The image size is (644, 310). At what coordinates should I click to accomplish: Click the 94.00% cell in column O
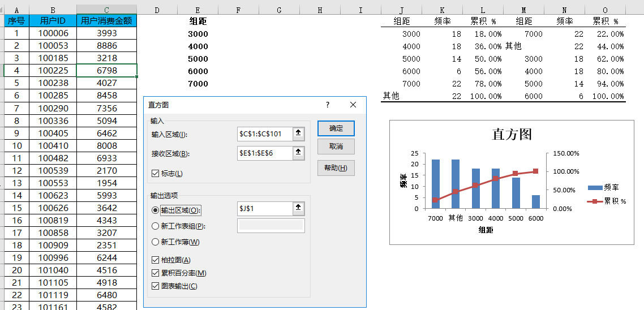[606, 84]
